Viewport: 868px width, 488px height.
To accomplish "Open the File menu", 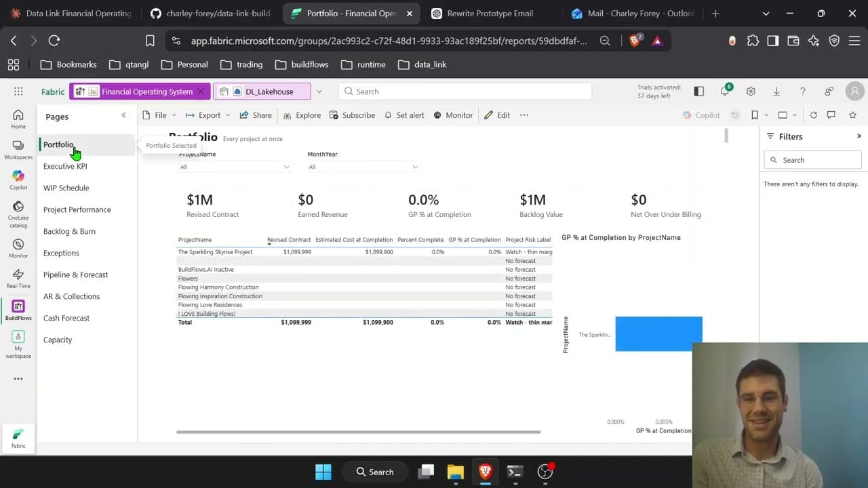I will (160, 115).
